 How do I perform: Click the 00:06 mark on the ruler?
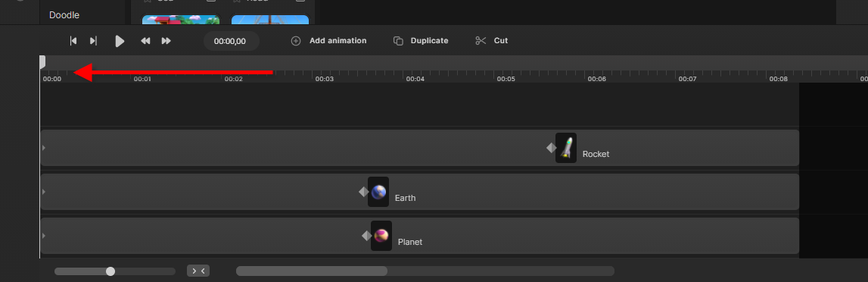(597, 79)
